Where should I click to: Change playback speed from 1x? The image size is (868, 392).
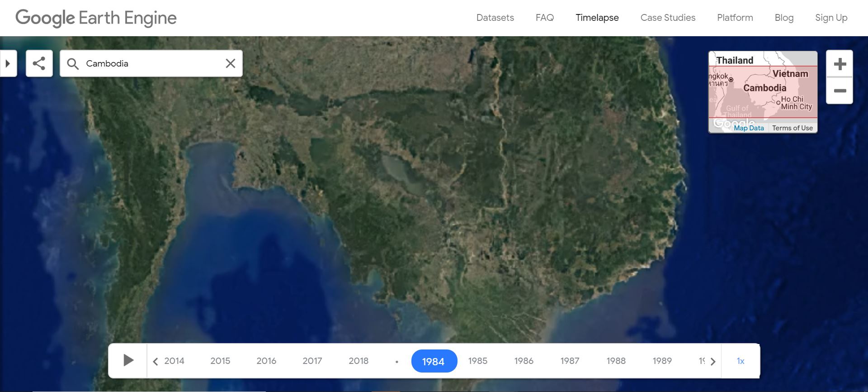[x=740, y=361]
